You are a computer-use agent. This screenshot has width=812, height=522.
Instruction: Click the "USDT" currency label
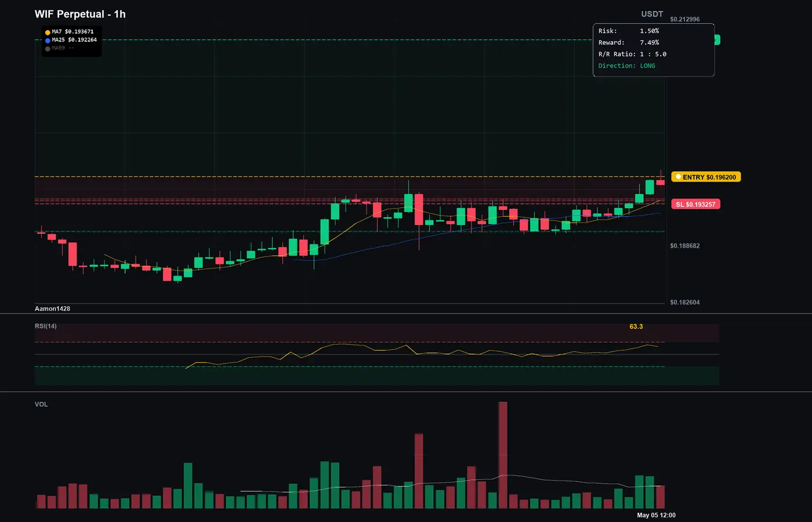pos(652,14)
